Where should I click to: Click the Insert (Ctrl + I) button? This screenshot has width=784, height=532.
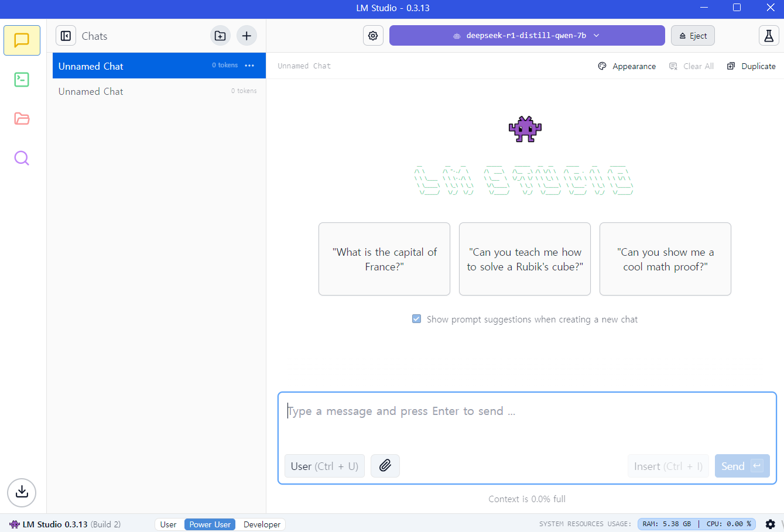click(x=668, y=466)
